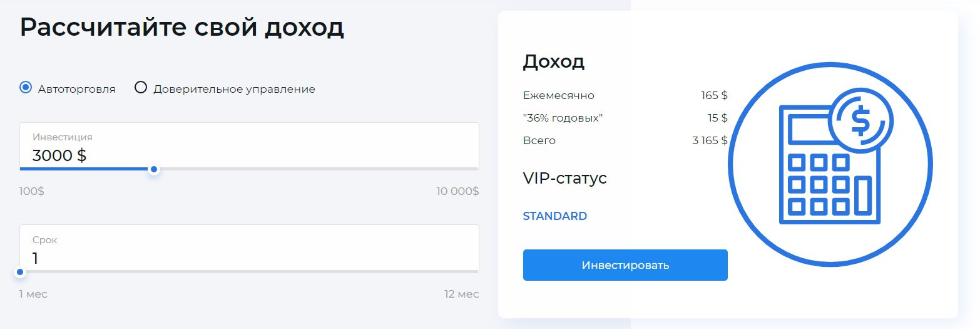Click the 10 000$ maximum investment label

457,191
